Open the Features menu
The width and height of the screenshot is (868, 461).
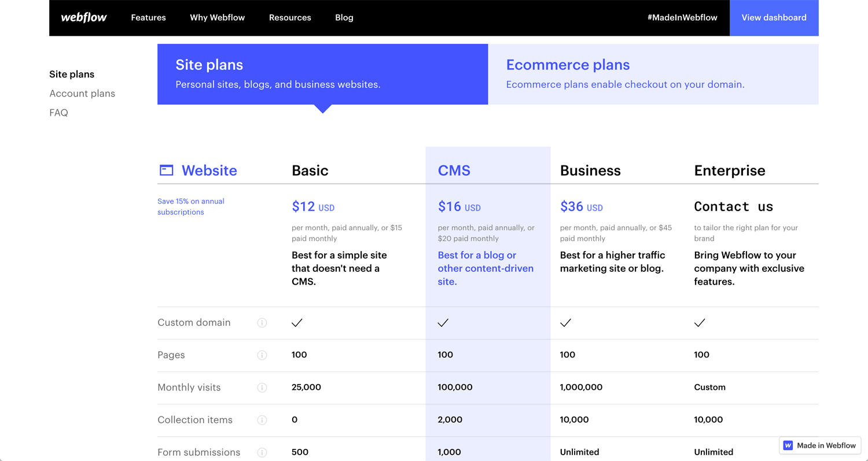click(x=148, y=17)
